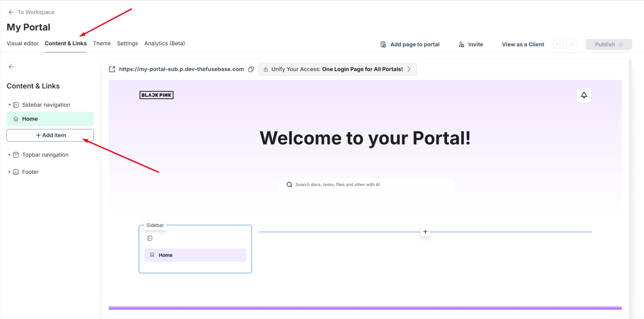Select the Home house icon under Sidebar navigation

[x=16, y=119]
